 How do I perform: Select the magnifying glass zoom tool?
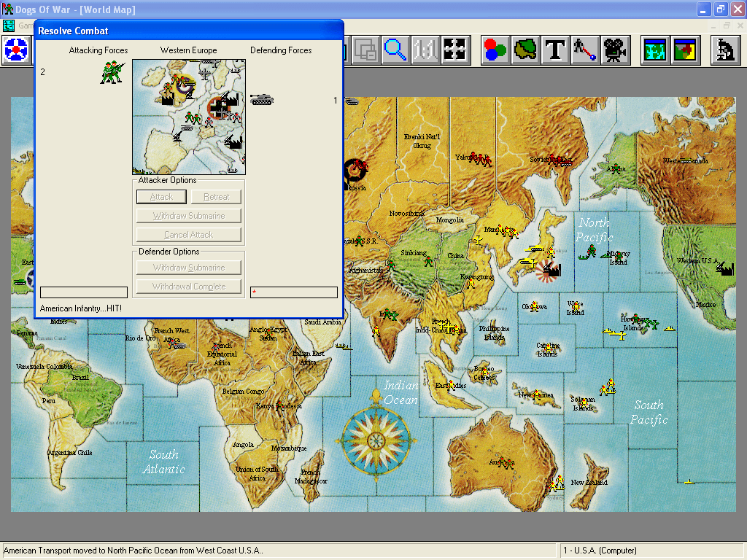395,50
